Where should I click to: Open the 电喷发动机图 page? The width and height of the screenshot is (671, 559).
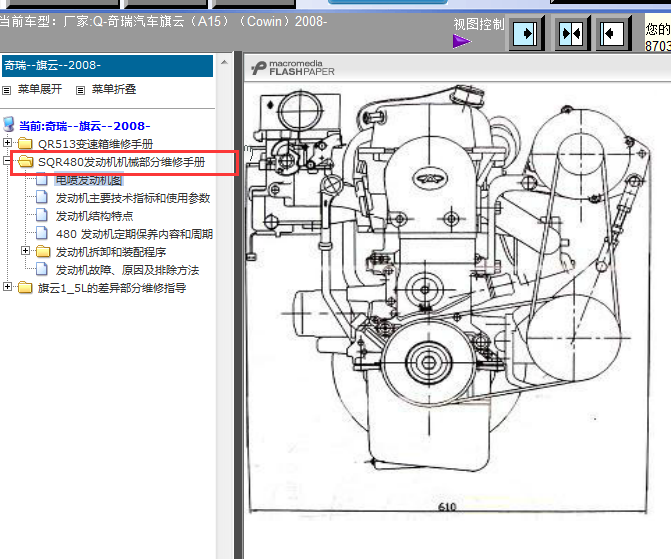pos(89,180)
